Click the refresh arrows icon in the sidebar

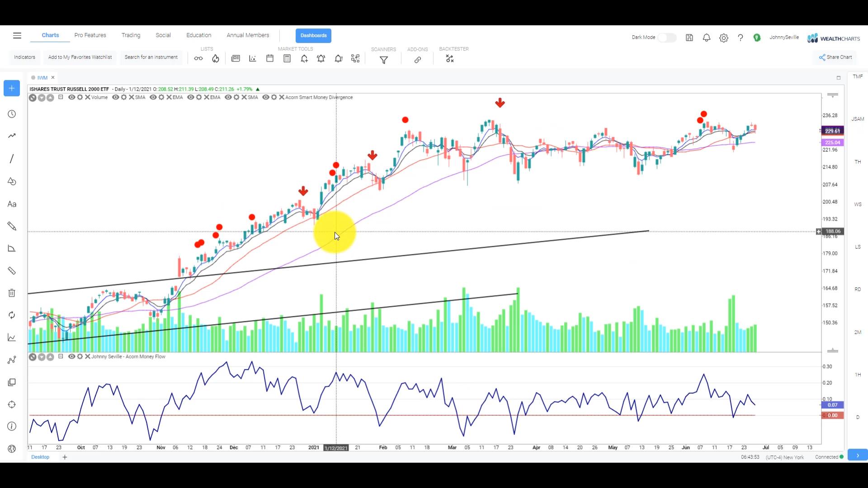(12, 315)
